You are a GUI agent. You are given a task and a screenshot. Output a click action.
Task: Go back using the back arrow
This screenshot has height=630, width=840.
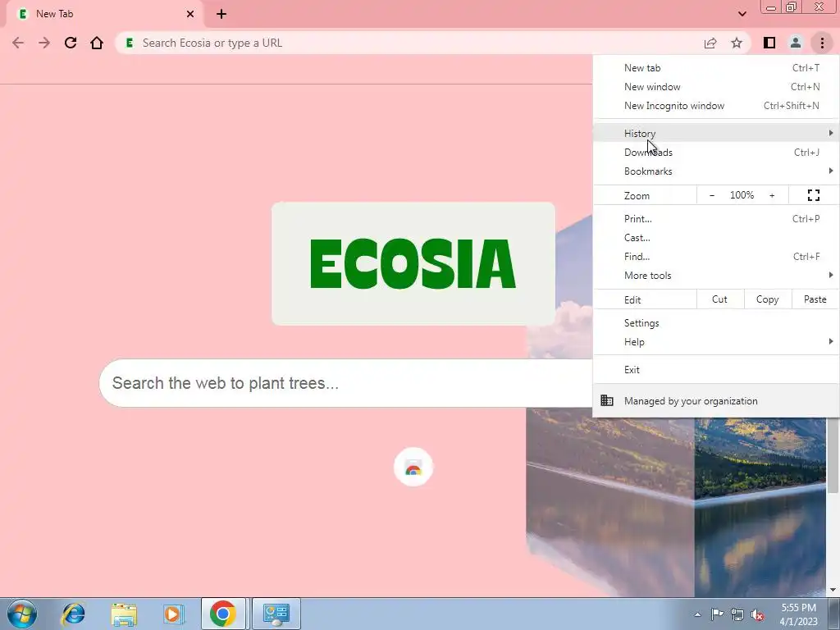click(18, 43)
